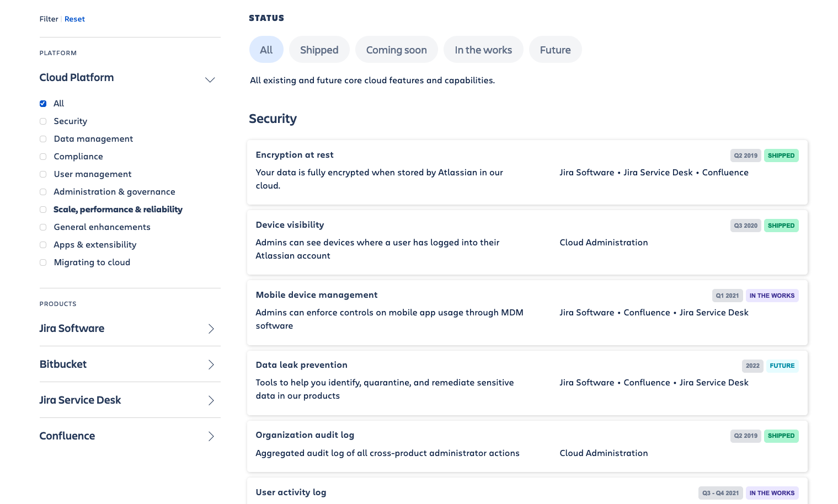Select the All status tab

tap(266, 50)
